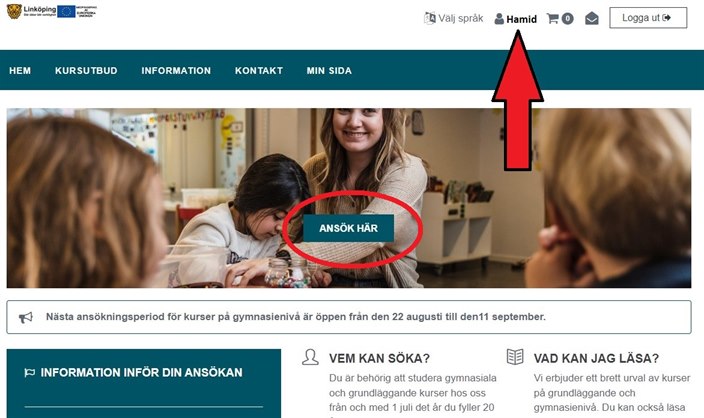Image resolution: width=704 pixels, height=418 pixels.
Task: Navigate to MIN SIDA
Action: pyautogui.click(x=329, y=70)
